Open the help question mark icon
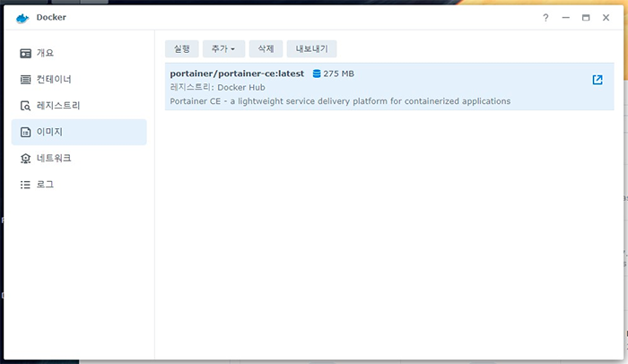 click(545, 18)
